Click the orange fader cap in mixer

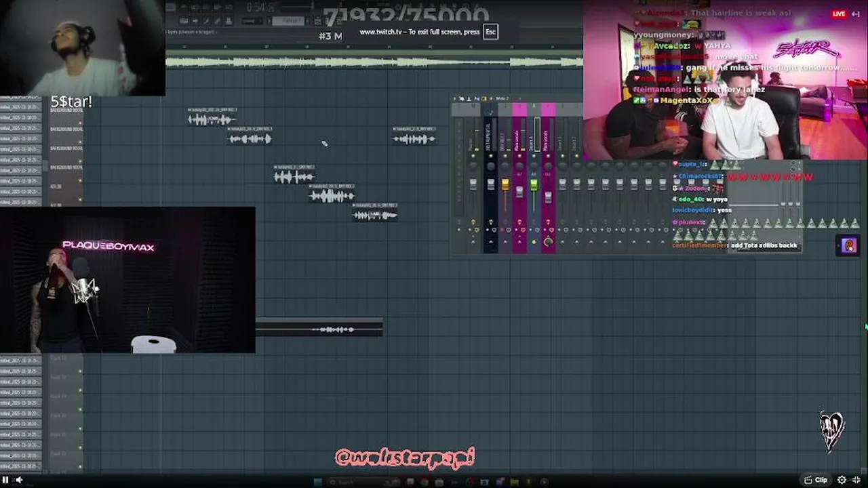tap(505, 184)
